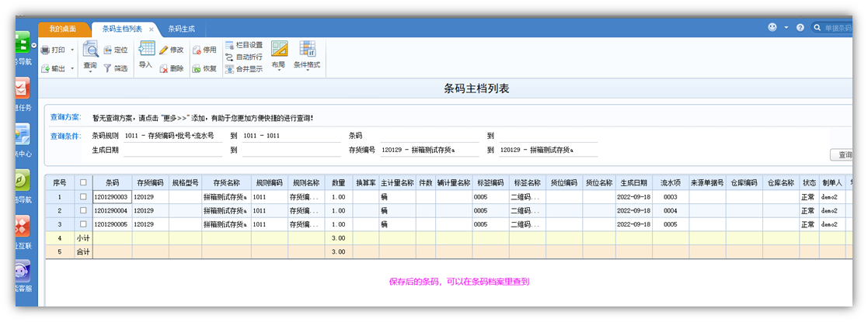Viewport: 868px width, 322px height.
Task: Click the blue report center sidebar icon
Action: tap(22, 135)
